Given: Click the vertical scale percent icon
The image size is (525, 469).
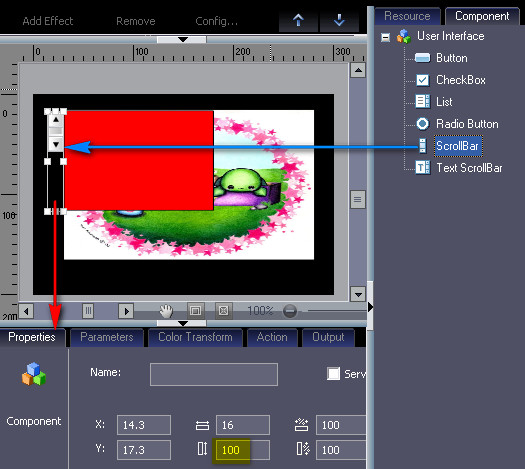Looking at the screenshot, I should (x=303, y=449).
